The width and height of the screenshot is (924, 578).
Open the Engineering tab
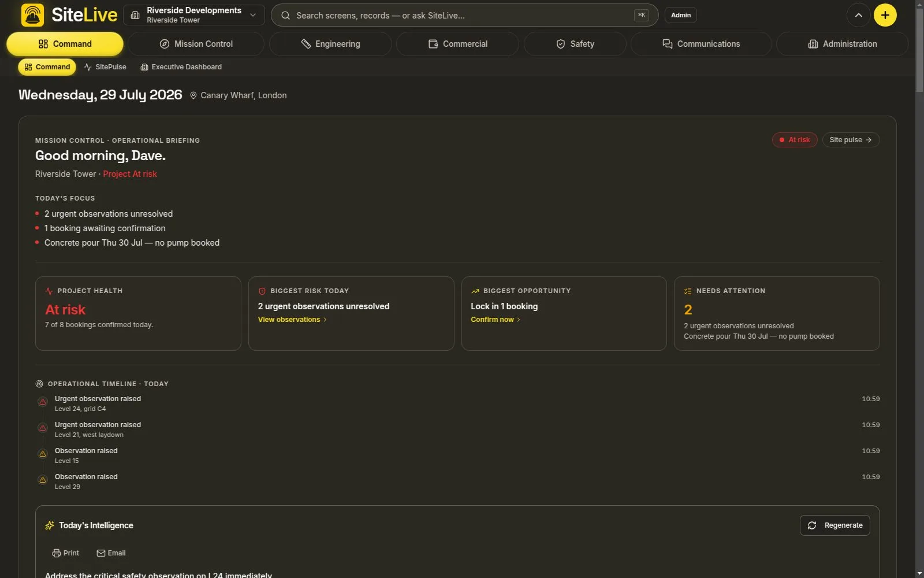(330, 44)
